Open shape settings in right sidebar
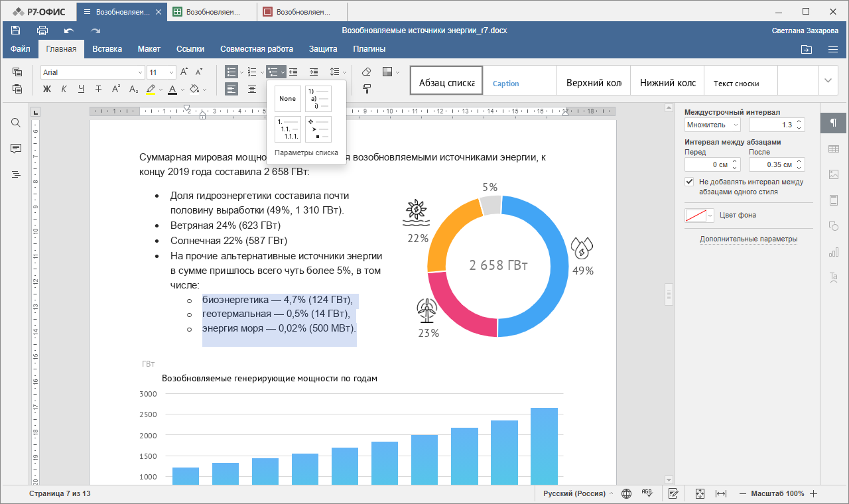 pyautogui.click(x=834, y=226)
